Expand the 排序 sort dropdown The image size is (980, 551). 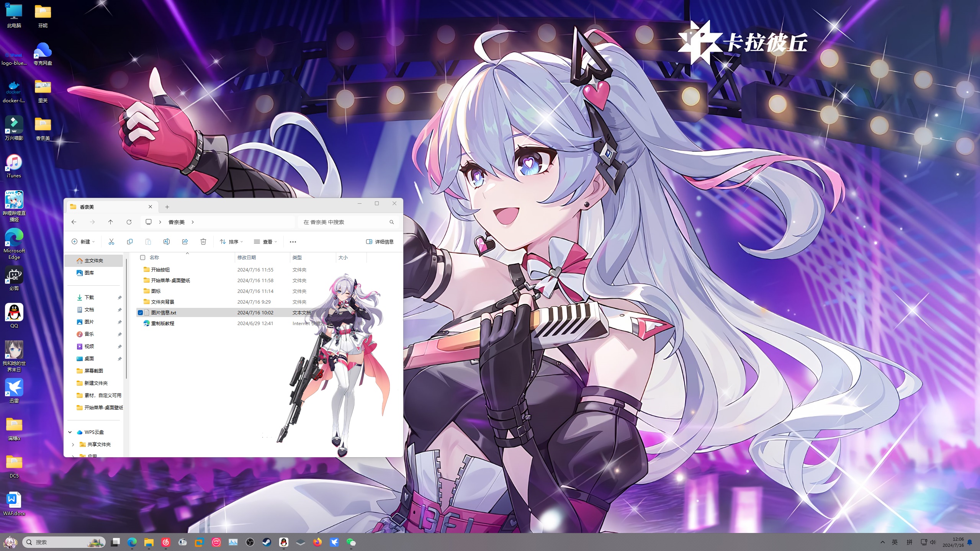(x=231, y=242)
